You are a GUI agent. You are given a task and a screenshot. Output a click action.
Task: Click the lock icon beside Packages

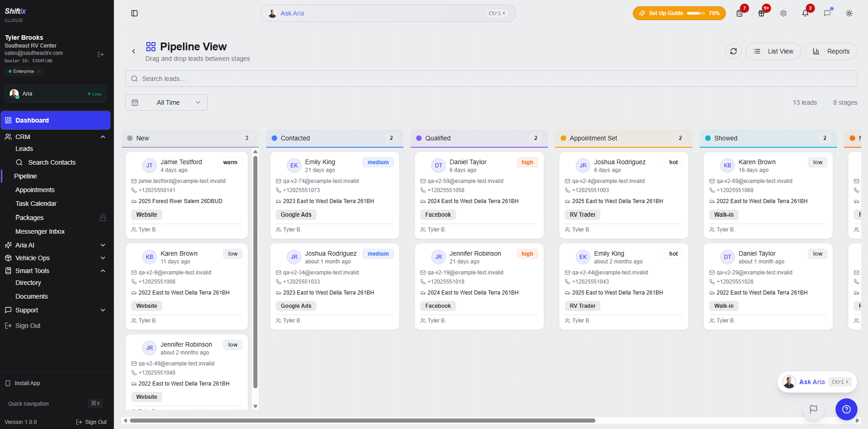[103, 218]
